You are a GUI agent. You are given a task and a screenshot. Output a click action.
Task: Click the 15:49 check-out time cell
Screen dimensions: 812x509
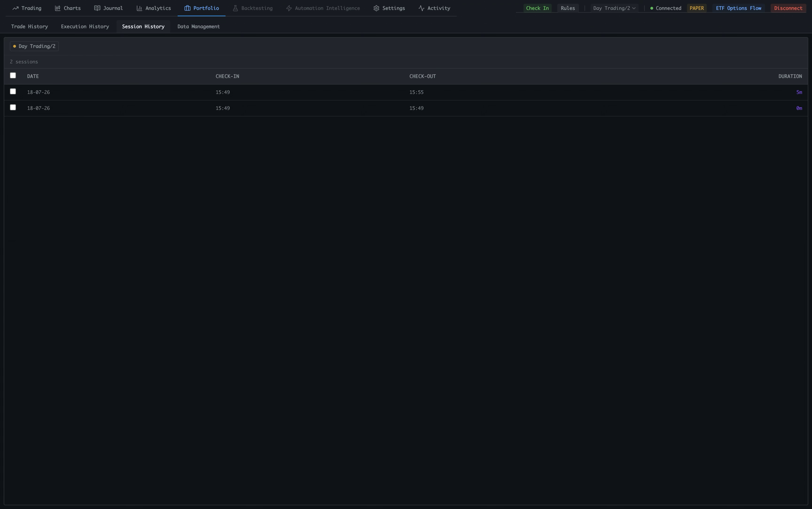pyautogui.click(x=416, y=108)
